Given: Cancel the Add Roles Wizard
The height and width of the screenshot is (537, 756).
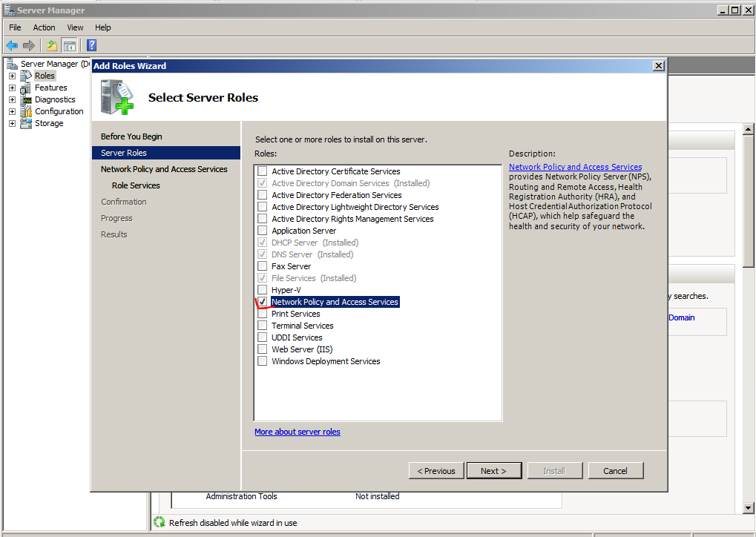Looking at the screenshot, I should pyautogui.click(x=615, y=471).
